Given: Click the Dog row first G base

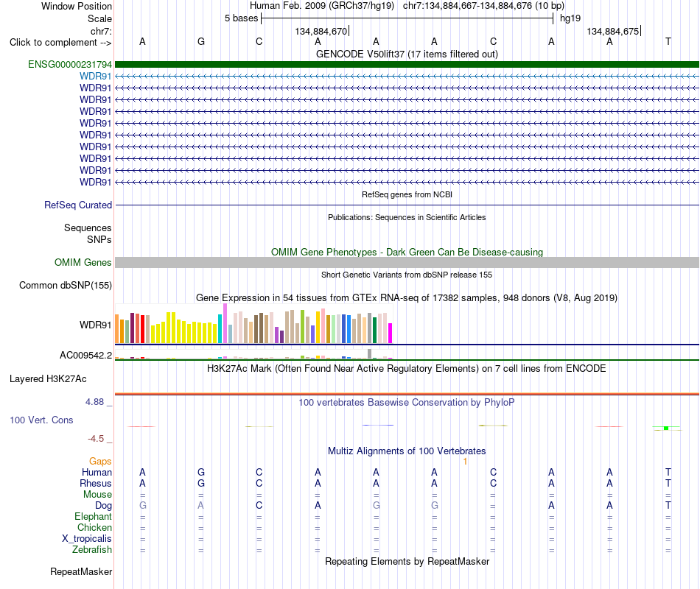Looking at the screenshot, I should 142,505.
